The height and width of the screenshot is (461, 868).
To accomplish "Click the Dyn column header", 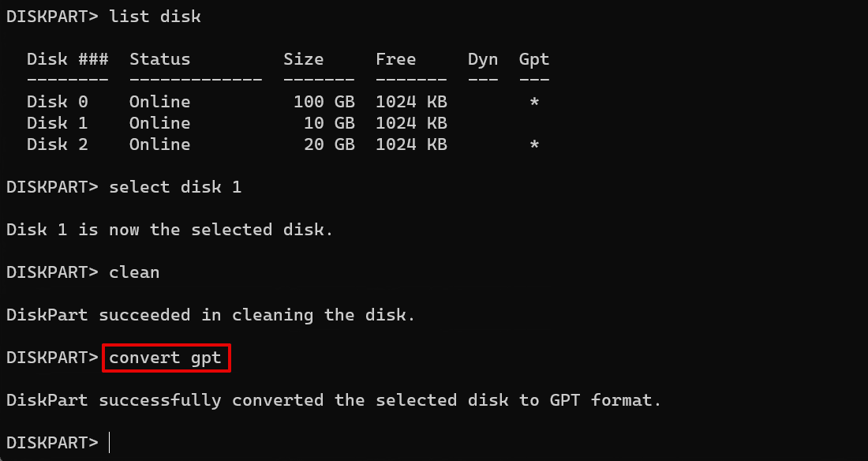I will point(483,59).
